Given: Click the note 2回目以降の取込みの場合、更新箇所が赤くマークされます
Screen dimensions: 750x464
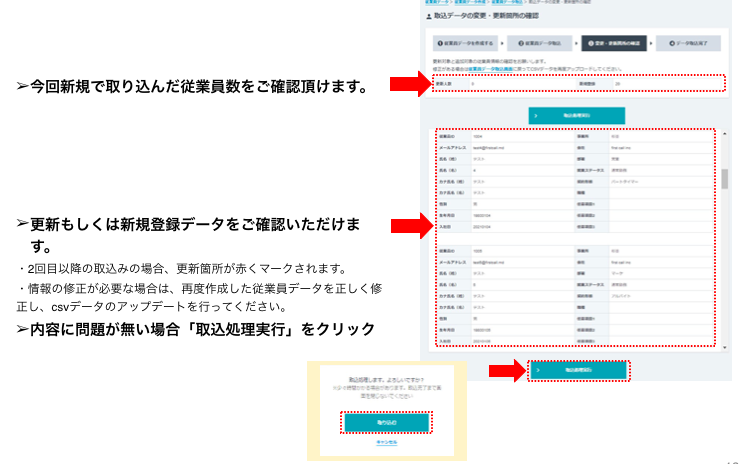Looking at the screenshot, I should [182, 269].
